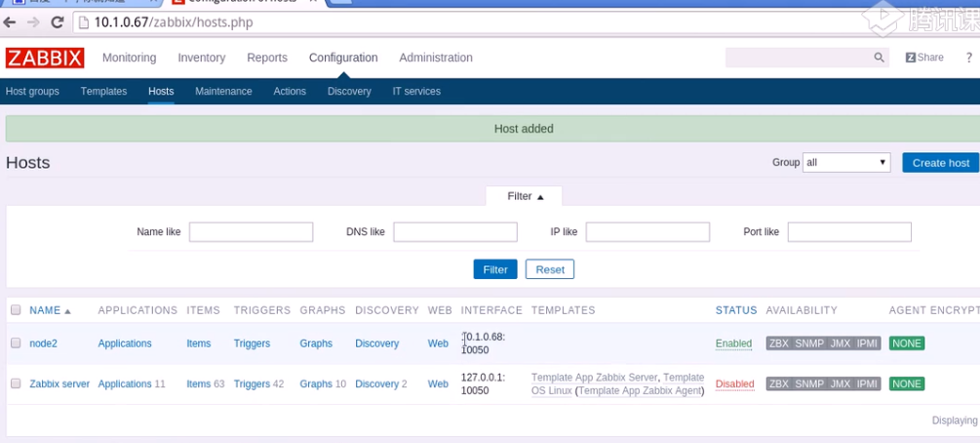Click the browser back arrow
The height and width of the screenshot is (443, 980).
click(x=10, y=22)
